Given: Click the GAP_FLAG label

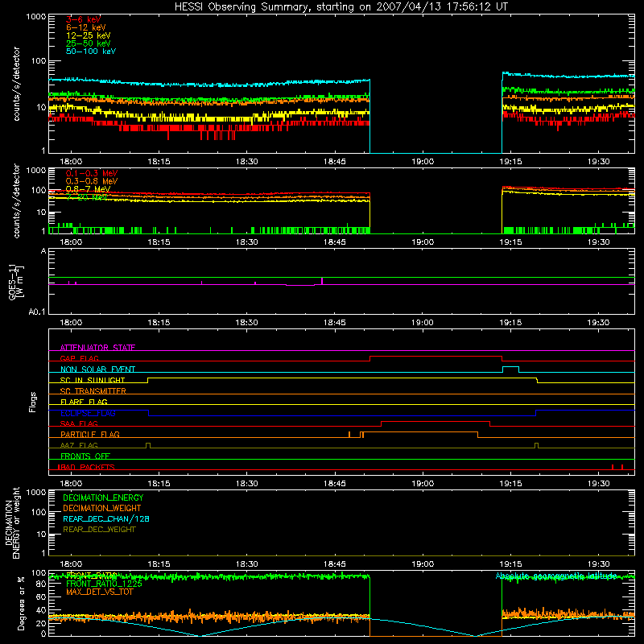Looking at the screenshot, I should point(79,358).
